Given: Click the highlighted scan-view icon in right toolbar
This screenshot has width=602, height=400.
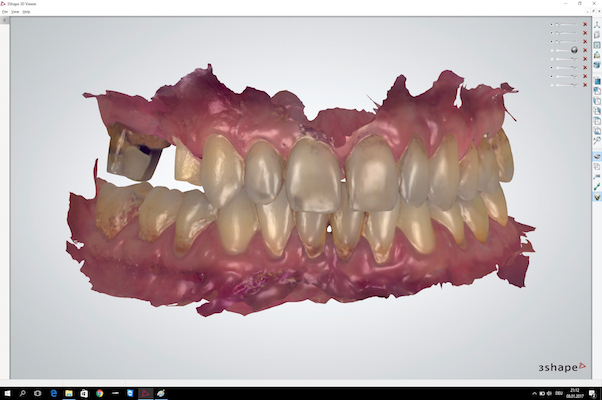Looking at the screenshot, I should point(596,157).
